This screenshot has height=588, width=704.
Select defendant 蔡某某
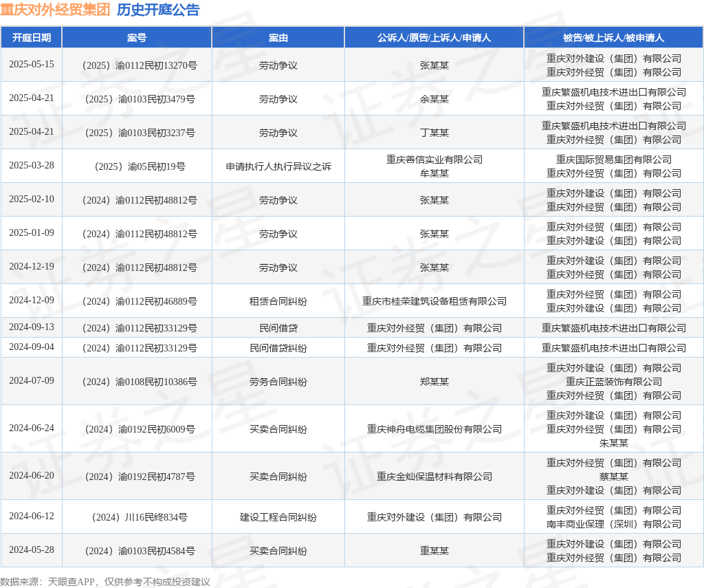(614, 477)
